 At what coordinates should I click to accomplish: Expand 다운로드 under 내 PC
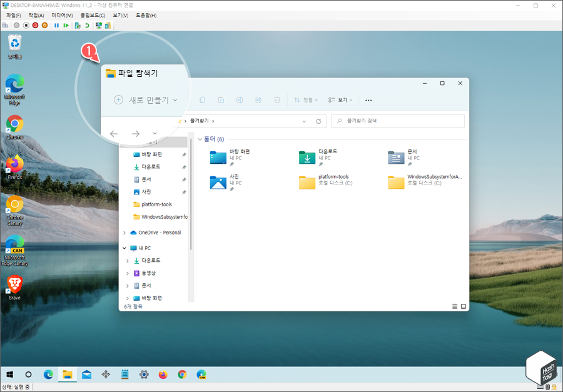(x=128, y=261)
